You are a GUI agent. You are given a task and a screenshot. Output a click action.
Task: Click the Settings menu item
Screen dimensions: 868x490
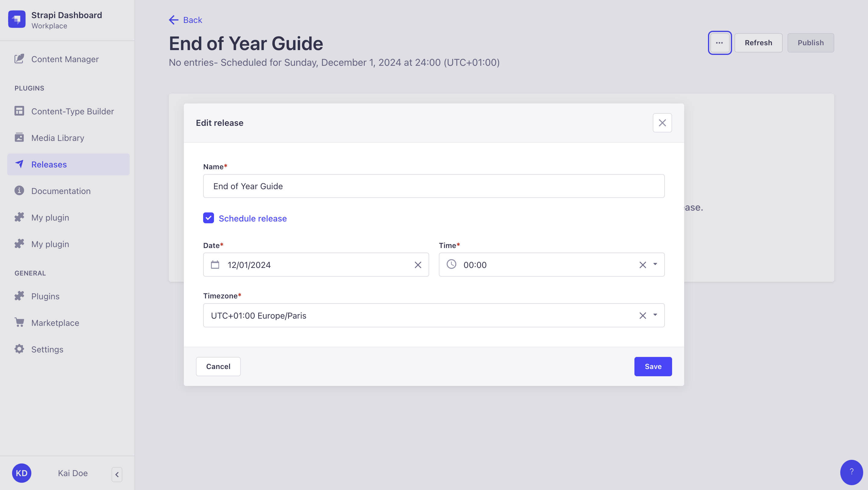point(47,349)
